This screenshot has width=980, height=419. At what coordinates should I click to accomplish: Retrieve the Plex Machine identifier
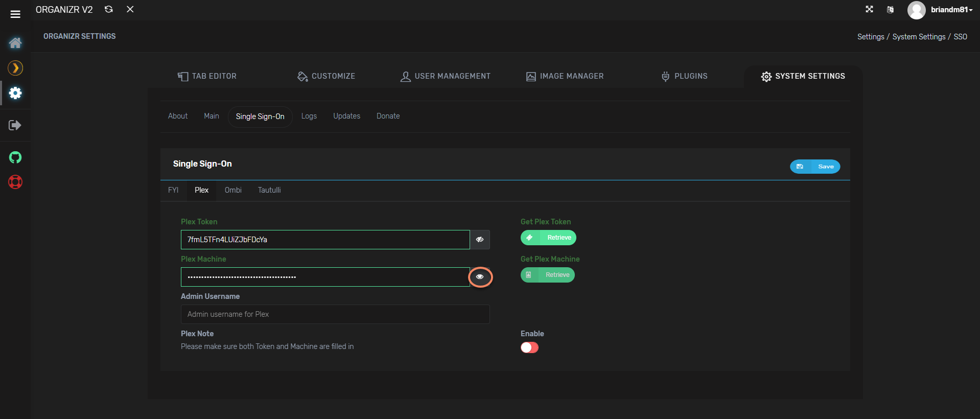[x=548, y=275]
